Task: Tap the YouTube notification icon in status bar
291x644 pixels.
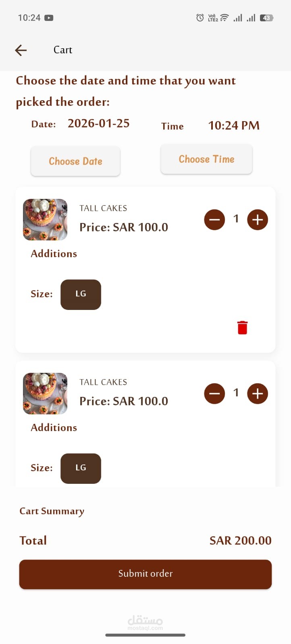Action: tap(49, 18)
